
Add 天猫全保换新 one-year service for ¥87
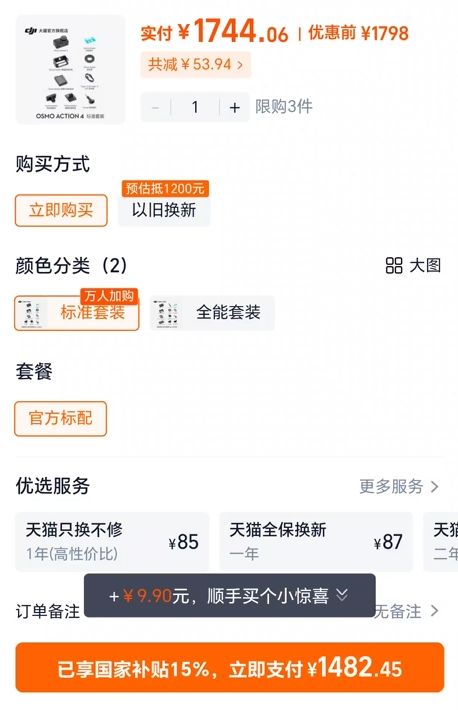[x=316, y=542]
